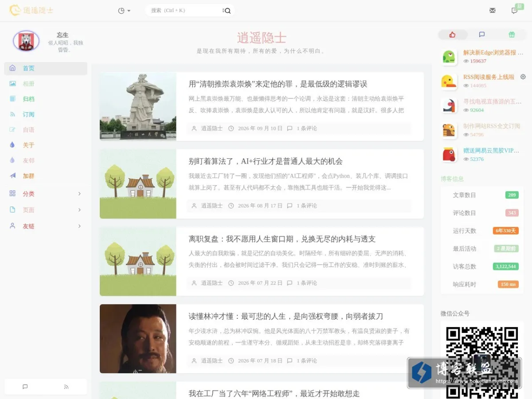Click the 袁崇焕 statue article thumbnail
Viewport: 532px width, 399px height.
pos(138,106)
